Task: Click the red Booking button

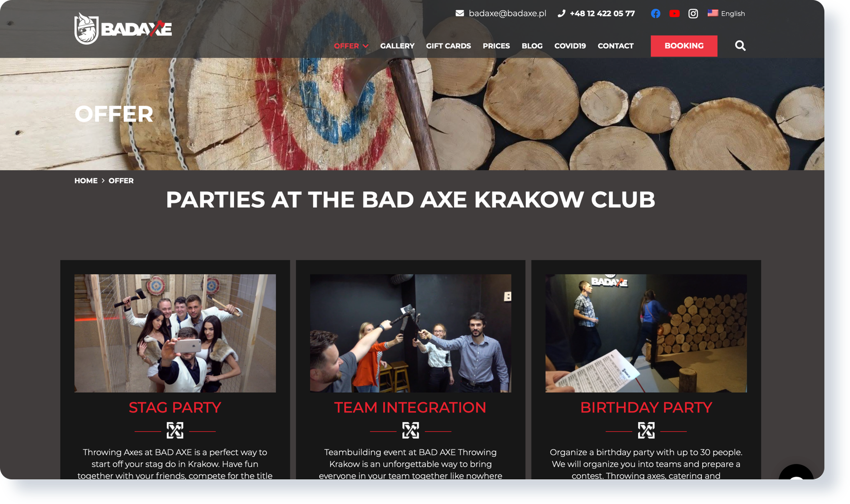Action: pyautogui.click(x=684, y=46)
